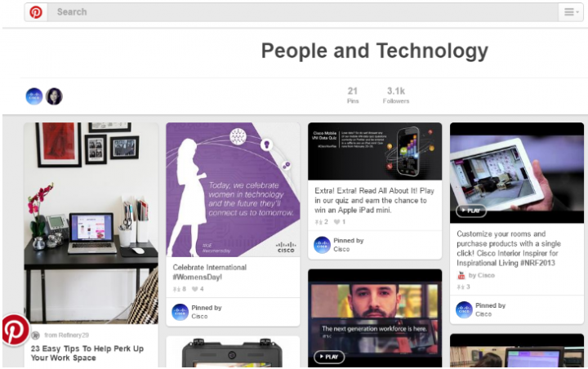Open Cisco avatar under Interior Inspirer pin

(464, 309)
